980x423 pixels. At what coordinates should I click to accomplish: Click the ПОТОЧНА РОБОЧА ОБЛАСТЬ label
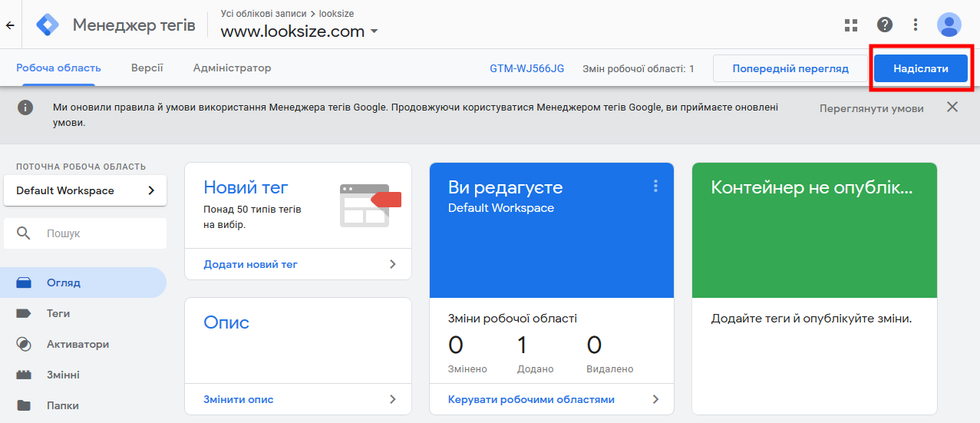click(81, 167)
